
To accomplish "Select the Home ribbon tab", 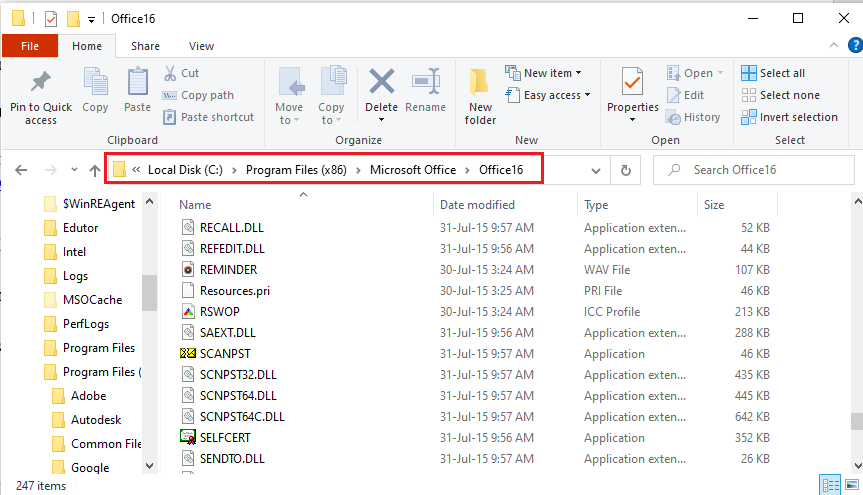I will pyautogui.click(x=87, y=46).
